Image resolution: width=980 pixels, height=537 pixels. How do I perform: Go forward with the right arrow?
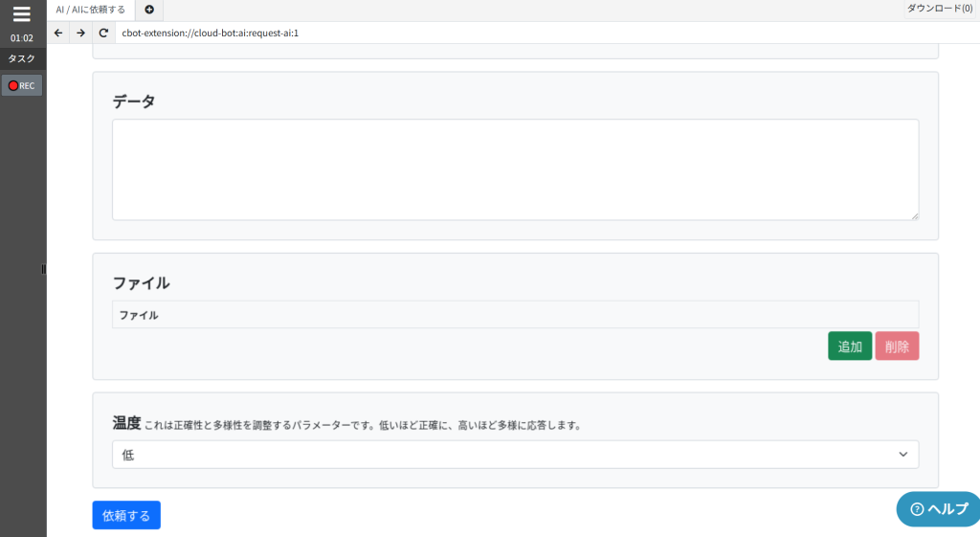(80, 33)
